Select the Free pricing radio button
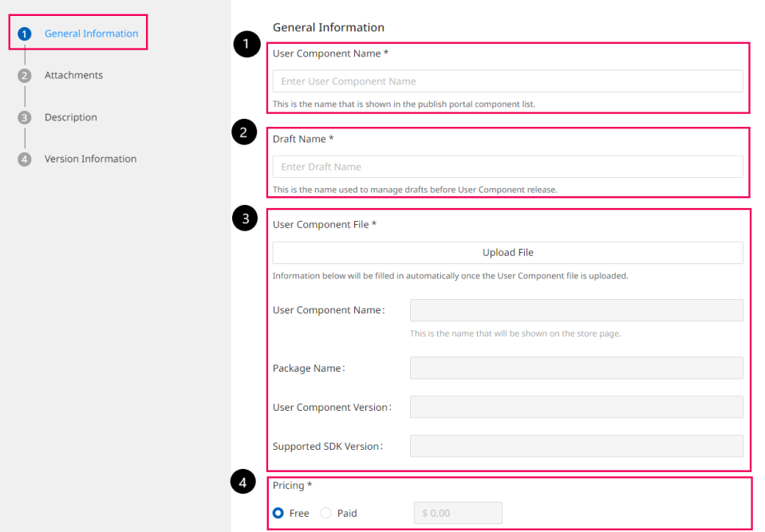Image resolution: width=765 pixels, height=532 pixels. (278, 513)
